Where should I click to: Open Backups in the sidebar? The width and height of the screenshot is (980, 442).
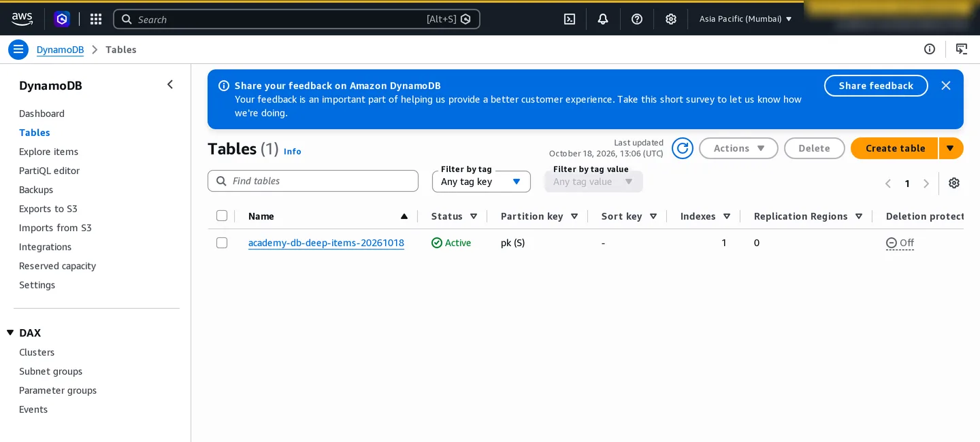tap(36, 190)
